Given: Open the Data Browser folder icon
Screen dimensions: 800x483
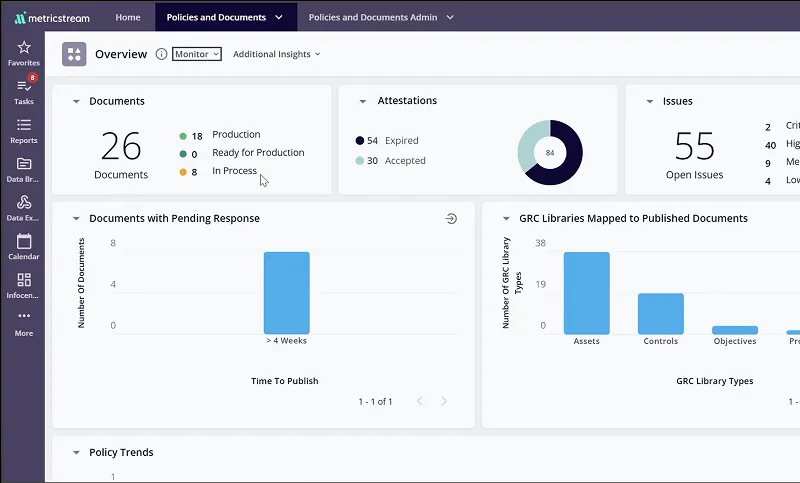Looking at the screenshot, I should click(24, 164).
